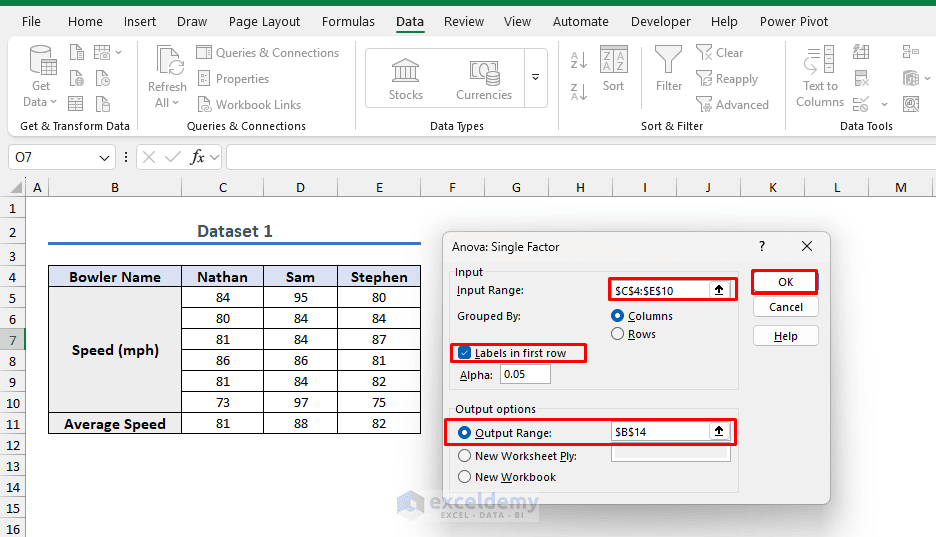Click the Speed (mph) merged cell
Image resolution: width=936 pixels, height=537 pixels.
(x=115, y=350)
